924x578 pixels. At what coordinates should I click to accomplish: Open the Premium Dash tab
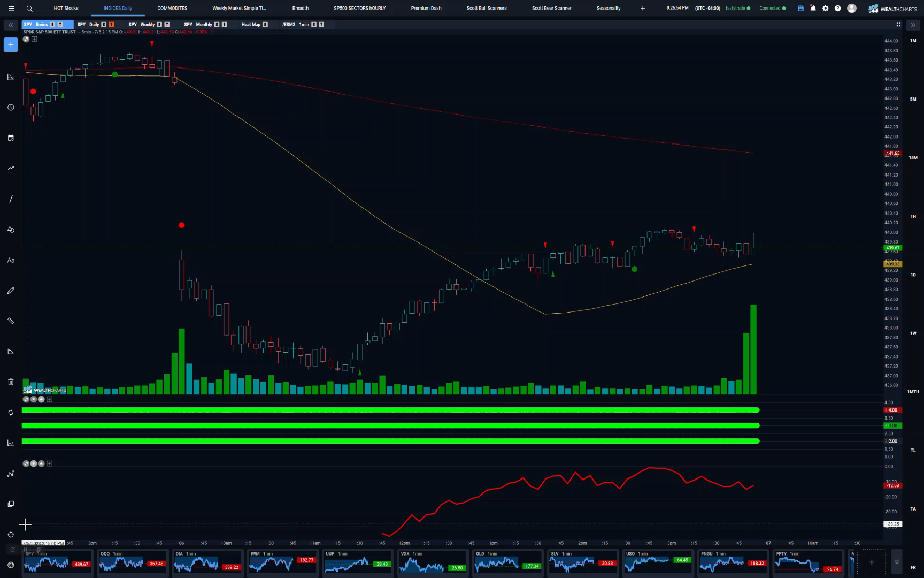coord(426,8)
